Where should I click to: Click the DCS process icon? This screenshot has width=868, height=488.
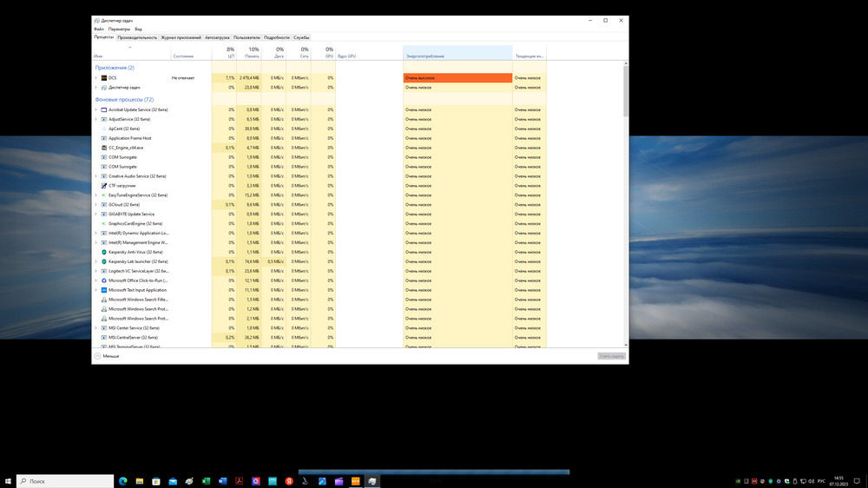[104, 78]
